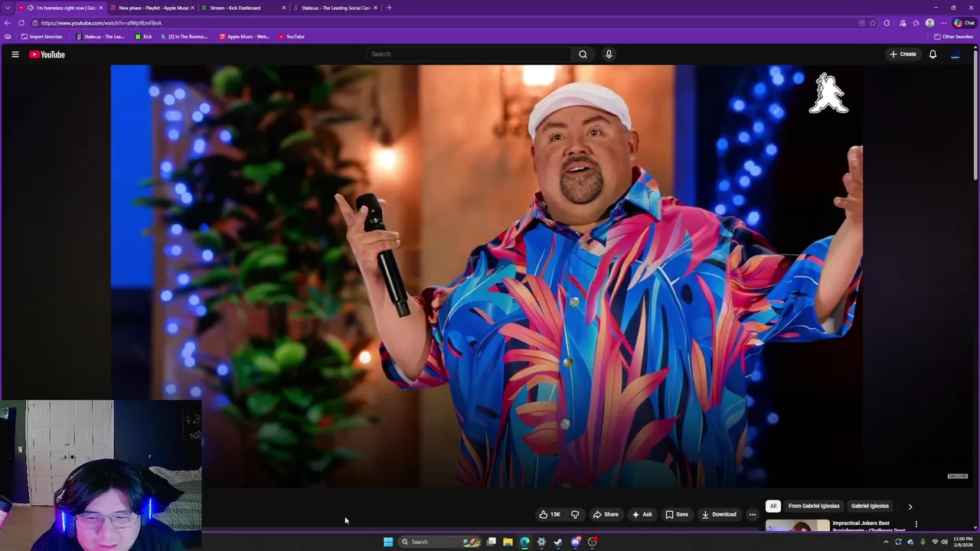Open the Stake.us bookmark in favorites bar
This screenshot has height=551, width=980.
point(100,37)
